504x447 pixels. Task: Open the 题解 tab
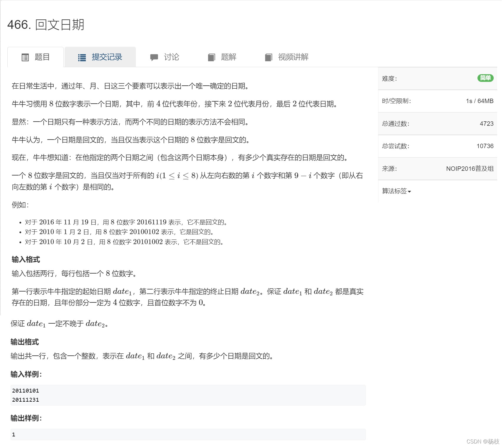tap(222, 57)
